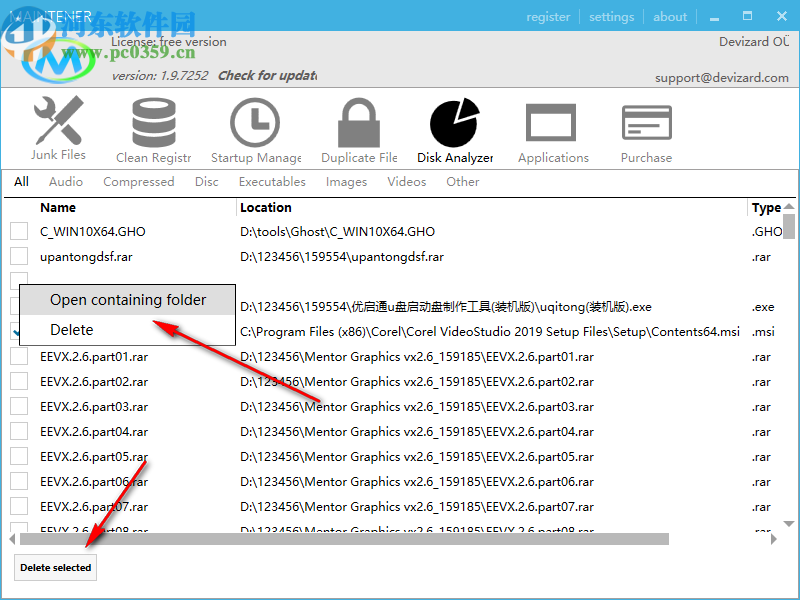
Task: Click the Contents64.msi location path
Action: tap(490, 332)
